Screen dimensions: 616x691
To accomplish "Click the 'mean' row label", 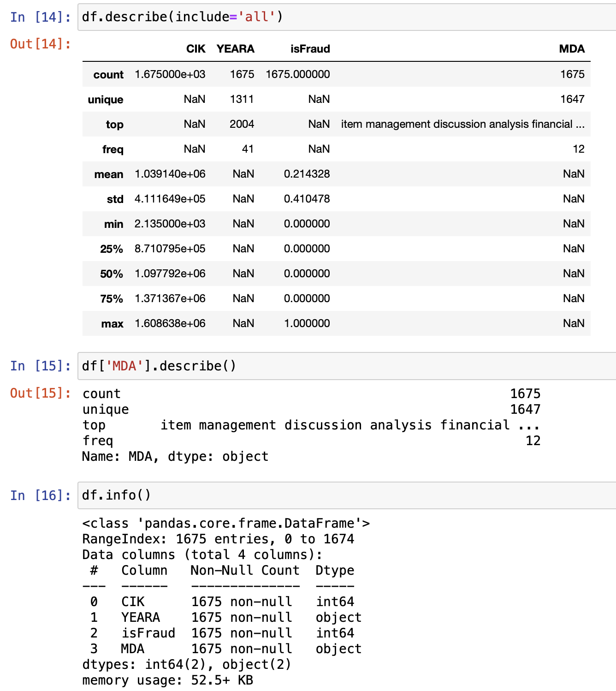I will tap(109, 174).
